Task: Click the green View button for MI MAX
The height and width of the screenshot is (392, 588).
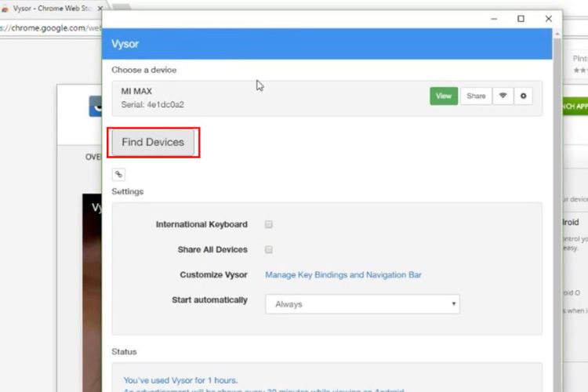Action: tap(444, 96)
